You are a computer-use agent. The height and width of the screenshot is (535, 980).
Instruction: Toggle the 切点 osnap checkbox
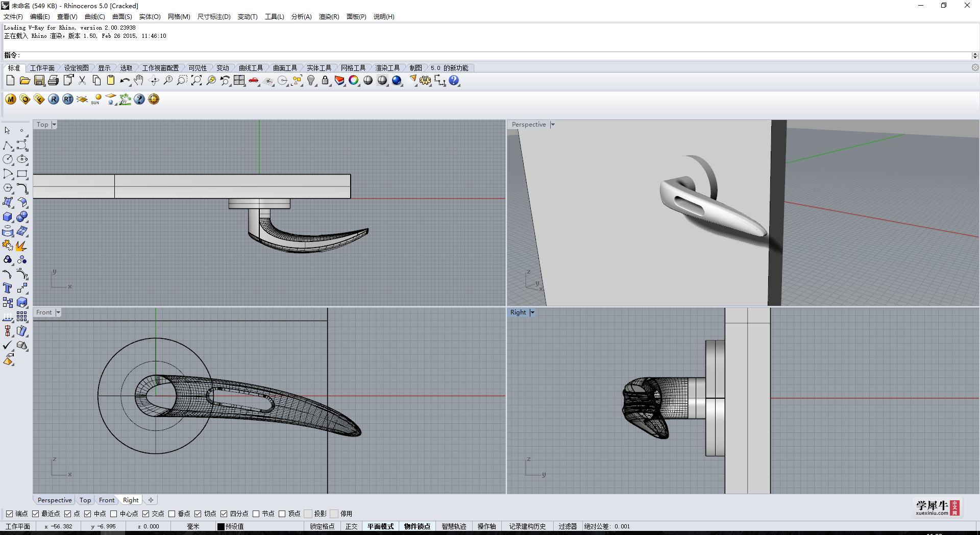point(198,514)
